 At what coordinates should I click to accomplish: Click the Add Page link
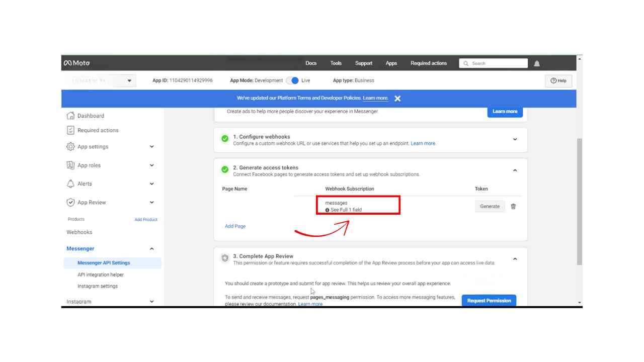[x=235, y=226]
